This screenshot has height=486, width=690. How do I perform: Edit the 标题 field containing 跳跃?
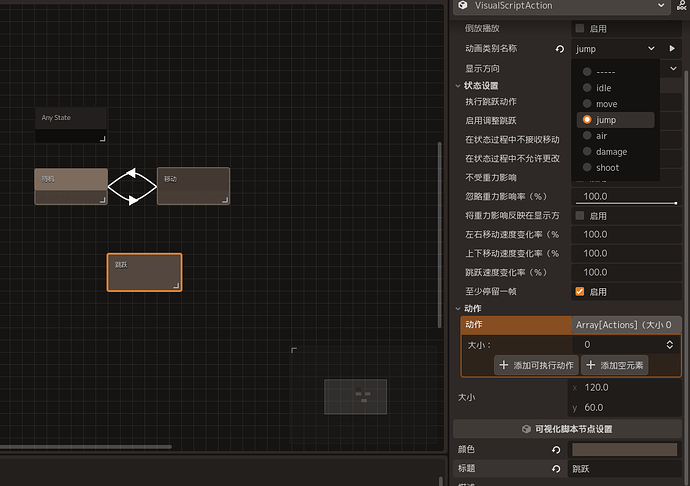[624, 469]
